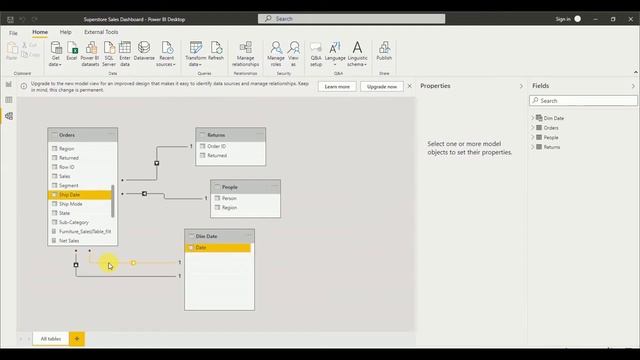Screen dimensions: 640x360
Task: Select Ship Mode field in Orders table
Action: pyautogui.click(x=80, y=204)
